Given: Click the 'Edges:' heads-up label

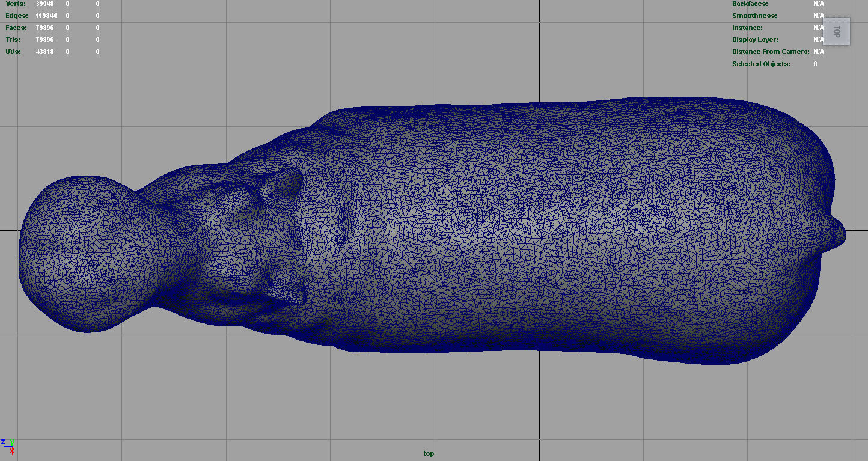Looking at the screenshot, I should coord(17,16).
